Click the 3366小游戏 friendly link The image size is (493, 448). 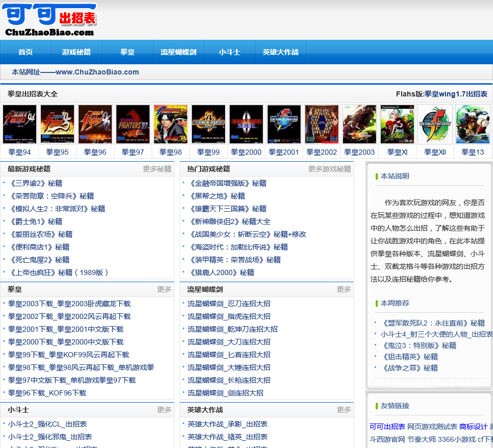(457, 439)
